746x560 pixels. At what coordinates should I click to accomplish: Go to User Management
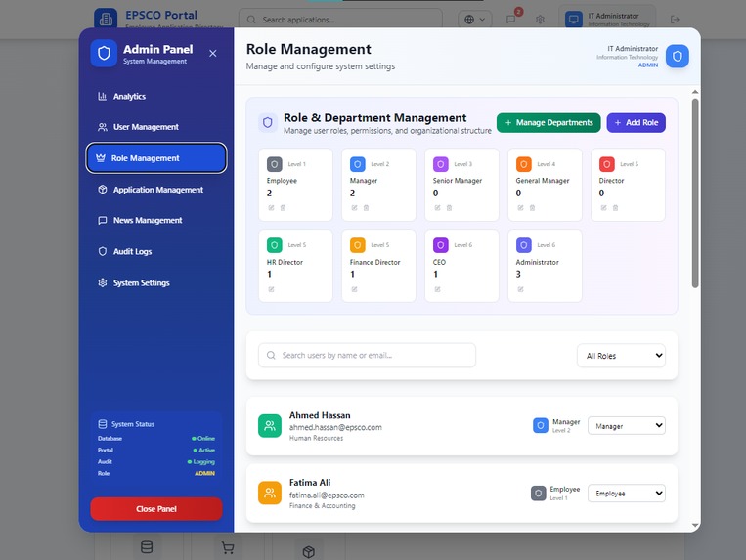point(156,127)
